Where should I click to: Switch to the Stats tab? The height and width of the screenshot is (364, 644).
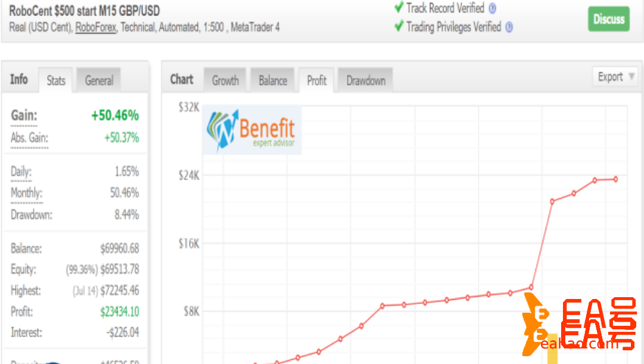(x=56, y=81)
